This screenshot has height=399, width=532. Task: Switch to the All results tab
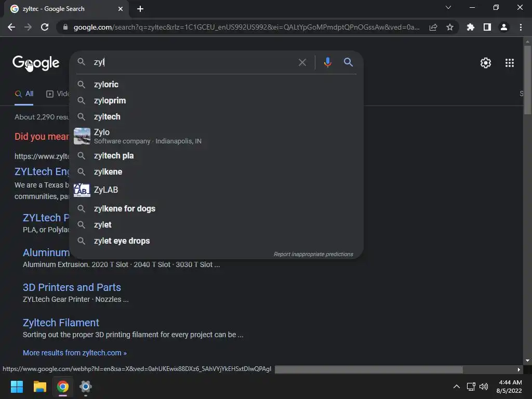click(24, 94)
